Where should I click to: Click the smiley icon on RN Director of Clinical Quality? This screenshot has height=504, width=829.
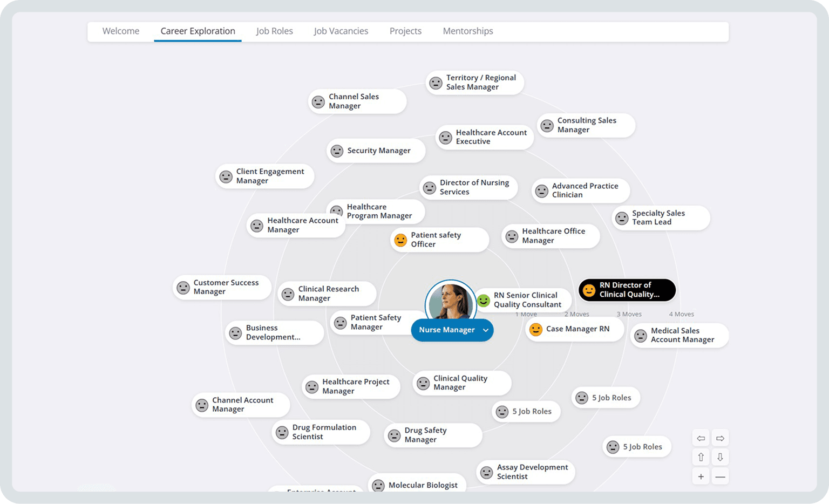(x=589, y=290)
